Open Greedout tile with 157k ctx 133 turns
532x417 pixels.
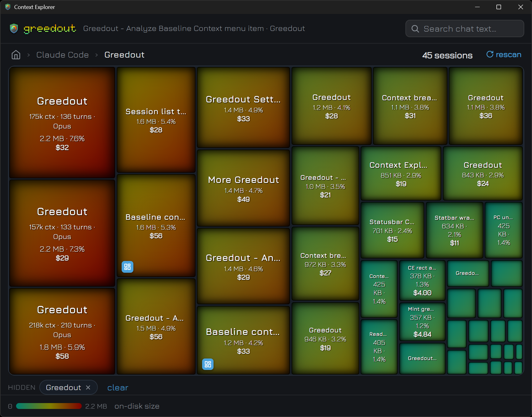click(62, 233)
